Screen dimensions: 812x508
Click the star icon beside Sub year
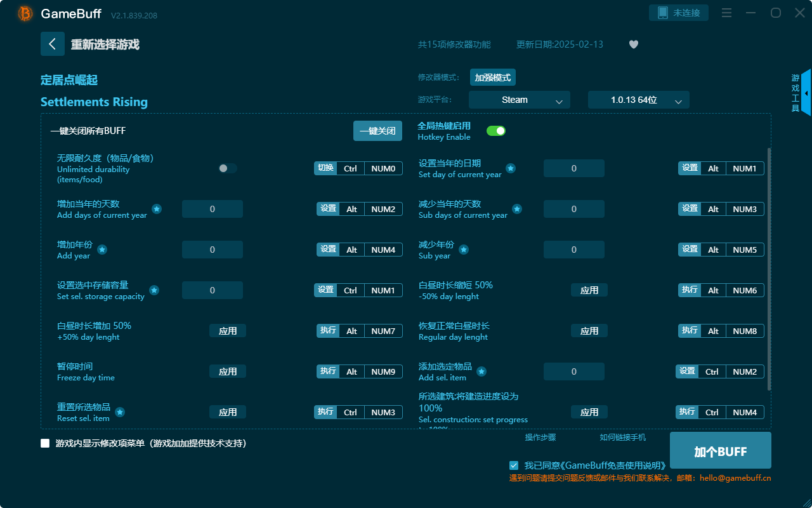point(464,250)
